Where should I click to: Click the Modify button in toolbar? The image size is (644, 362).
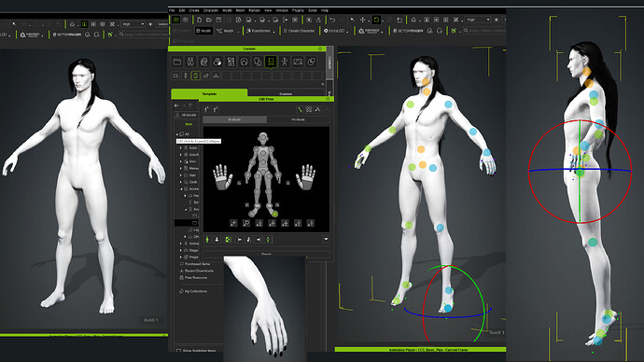coord(203,31)
